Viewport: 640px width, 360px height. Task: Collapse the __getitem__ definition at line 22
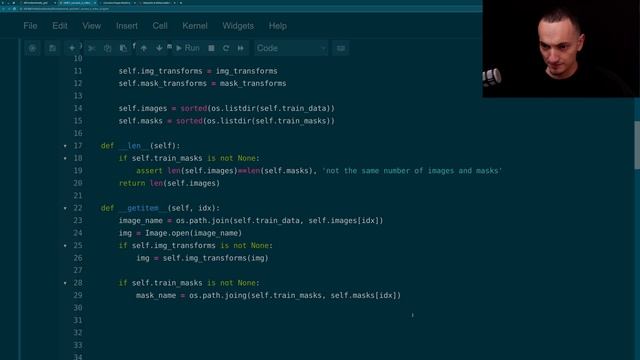(65, 208)
